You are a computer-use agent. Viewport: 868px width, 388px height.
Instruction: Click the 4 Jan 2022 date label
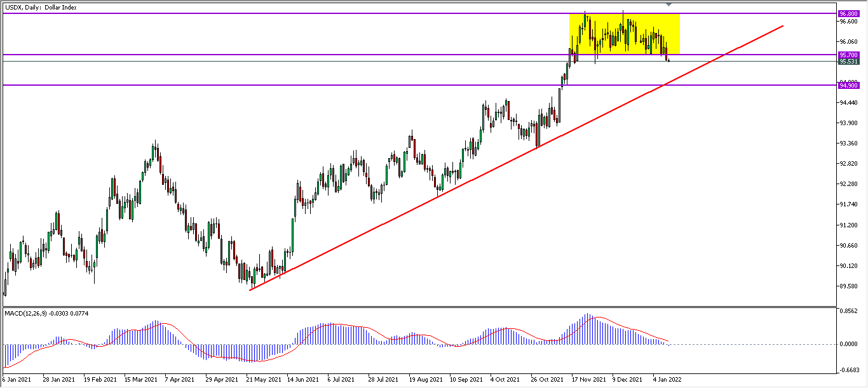pos(667,380)
